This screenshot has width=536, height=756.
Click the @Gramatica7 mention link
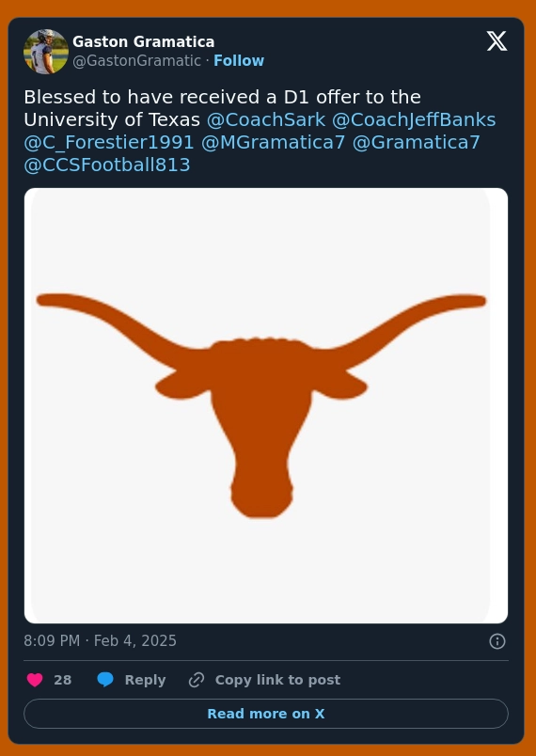point(417,143)
